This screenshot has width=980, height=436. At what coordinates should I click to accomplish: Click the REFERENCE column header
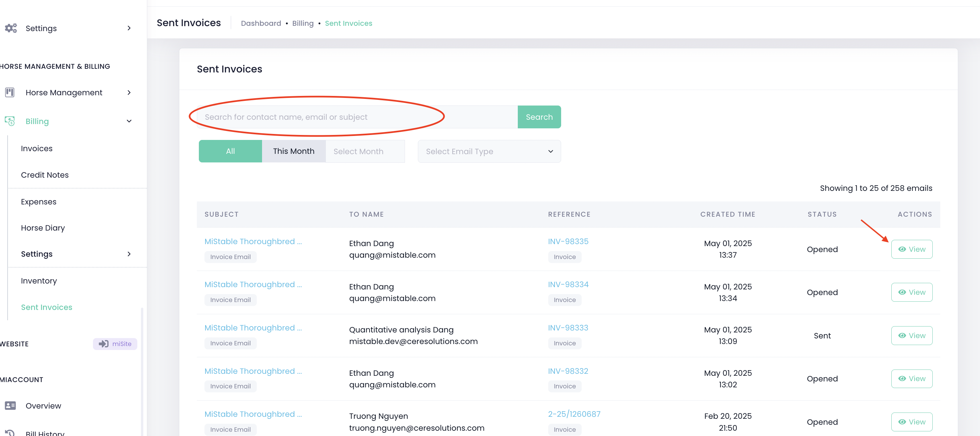569,214
